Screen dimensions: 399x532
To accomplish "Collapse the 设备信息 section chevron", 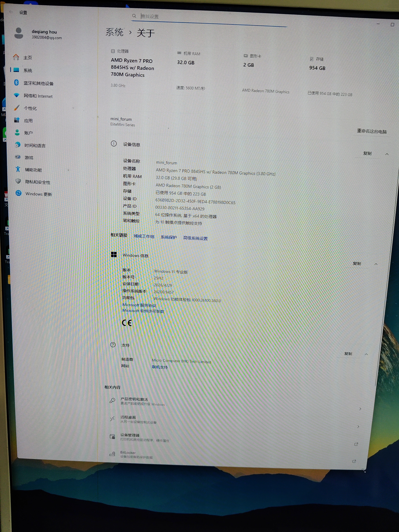I will point(387,154).
